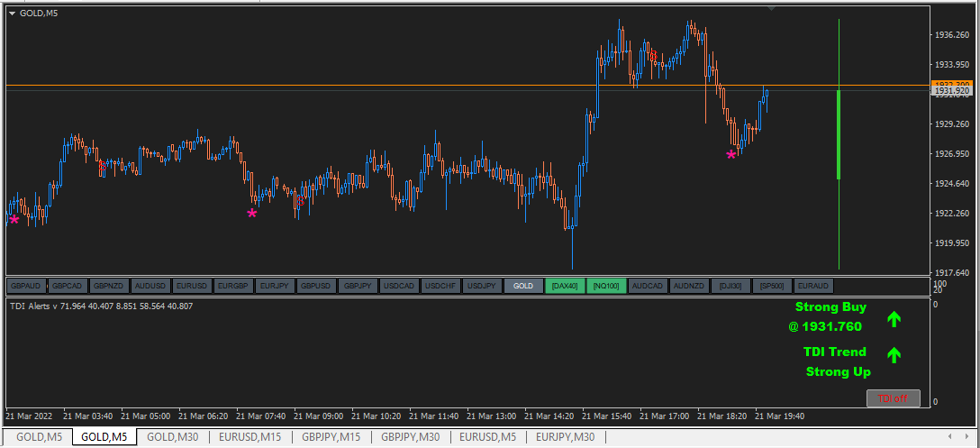Click the pink star marker near 18:20
This screenshot has width=980, height=448.
[x=730, y=154]
